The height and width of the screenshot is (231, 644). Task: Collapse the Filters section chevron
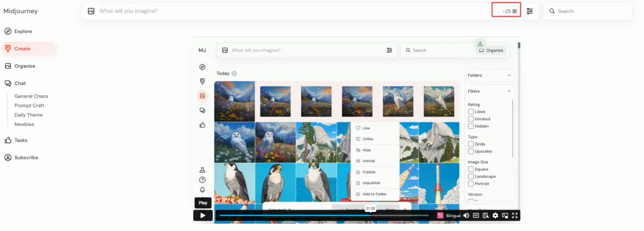[x=509, y=91]
